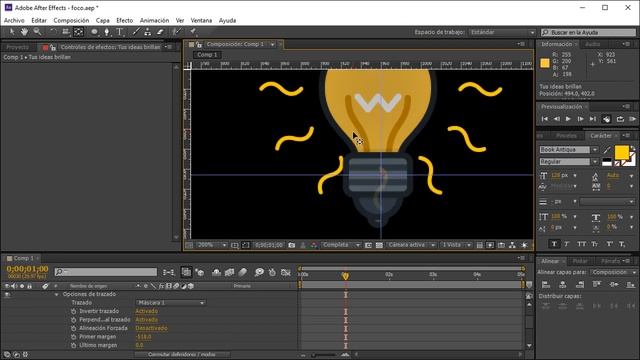Select the Puppet Pin tool
The height and width of the screenshot is (360, 640).
click(193, 32)
